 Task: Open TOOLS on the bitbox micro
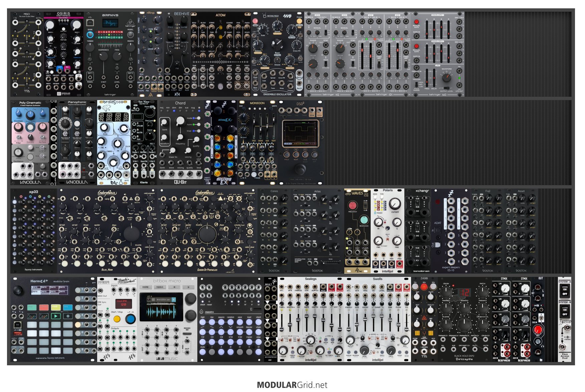(160, 287)
